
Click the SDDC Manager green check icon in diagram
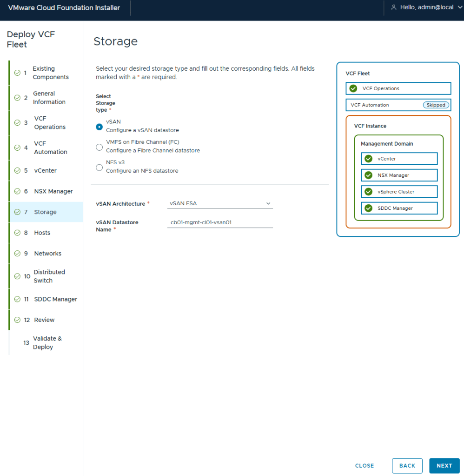tap(369, 208)
